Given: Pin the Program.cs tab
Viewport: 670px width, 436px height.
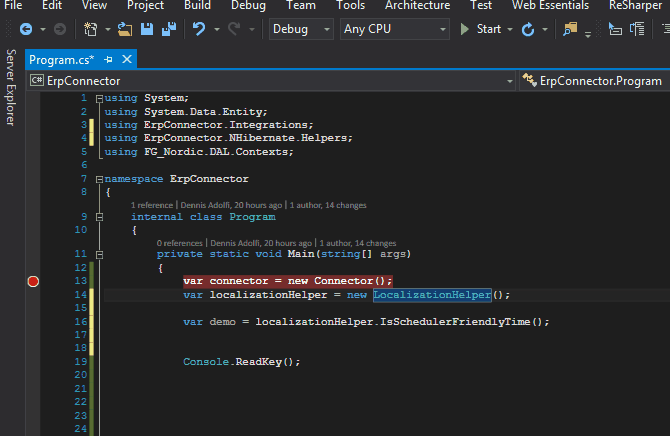Looking at the screenshot, I should click(109, 59).
